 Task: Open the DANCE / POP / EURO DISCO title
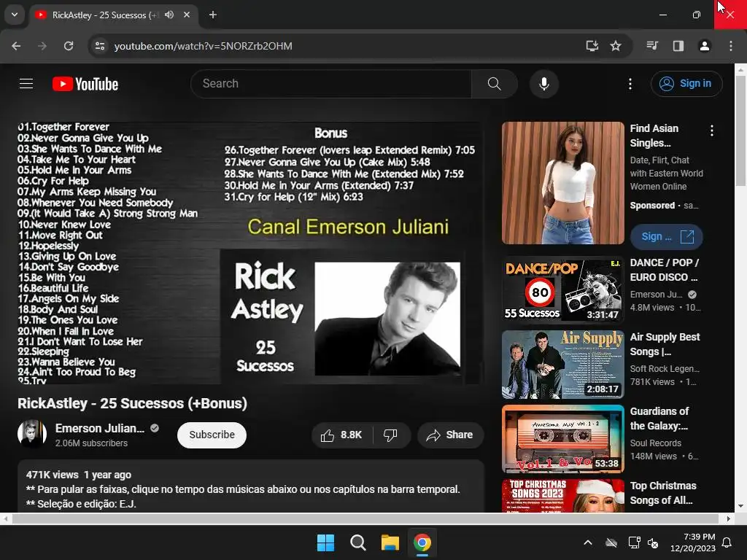coord(664,270)
